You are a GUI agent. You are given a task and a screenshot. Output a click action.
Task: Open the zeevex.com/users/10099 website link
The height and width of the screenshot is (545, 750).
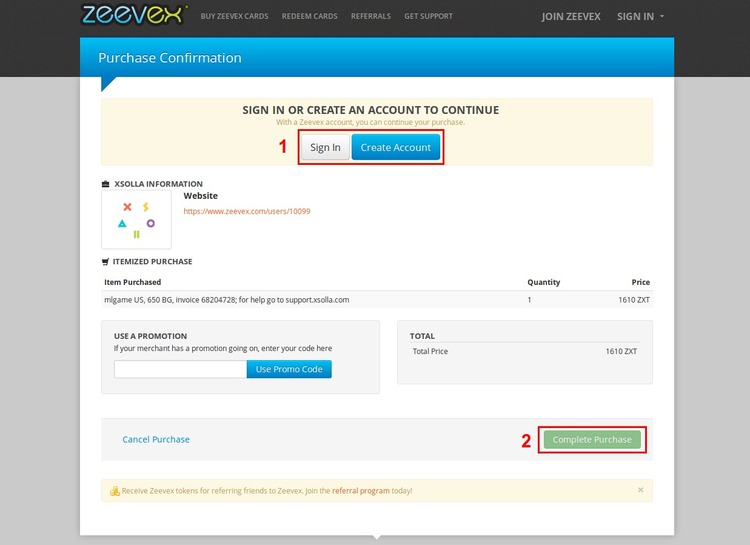click(x=247, y=211)
